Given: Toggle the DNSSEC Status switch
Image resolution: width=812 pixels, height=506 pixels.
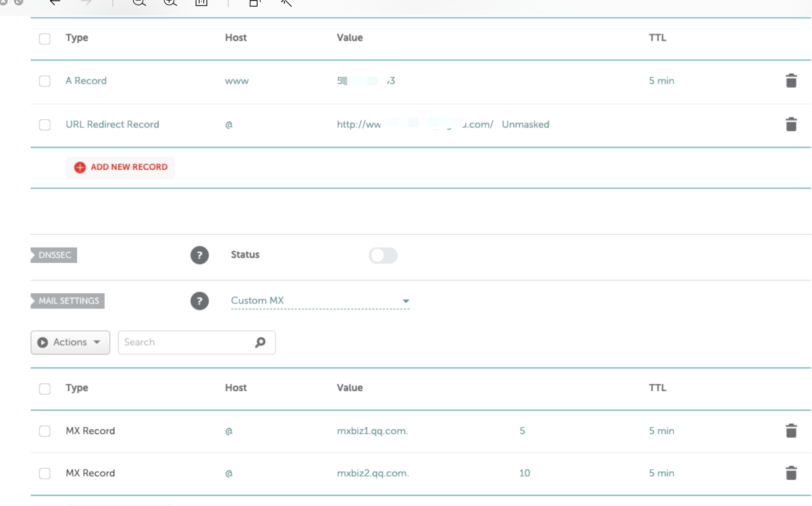Looking at the screenshot, I should [383, 255].
